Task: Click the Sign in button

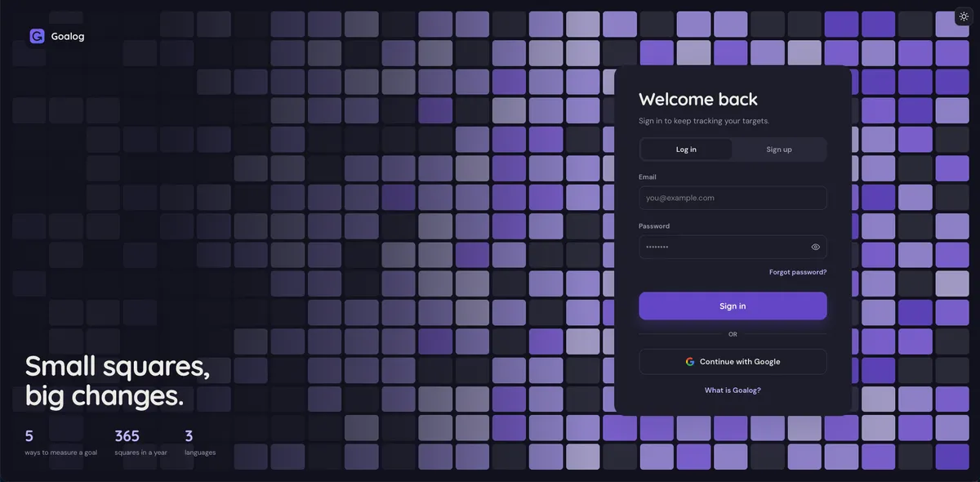Action: (x=733, y=306)
